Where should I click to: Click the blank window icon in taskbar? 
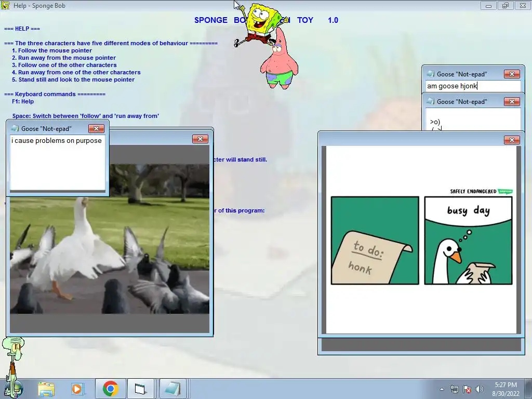click(140, 389)
